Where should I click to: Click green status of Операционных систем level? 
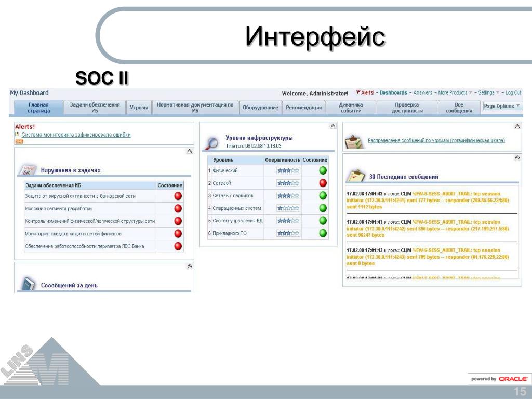coord(323,208)
